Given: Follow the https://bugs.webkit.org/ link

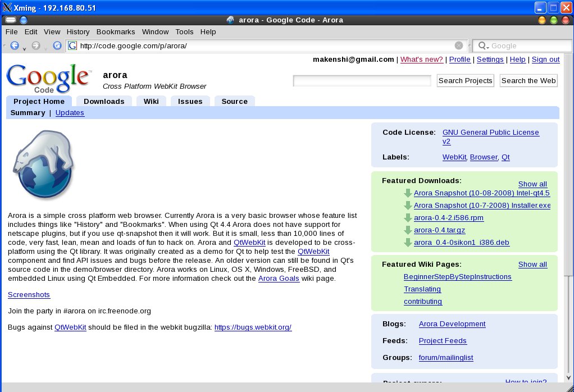Looking at the screenshot, I should pos(253,327).
